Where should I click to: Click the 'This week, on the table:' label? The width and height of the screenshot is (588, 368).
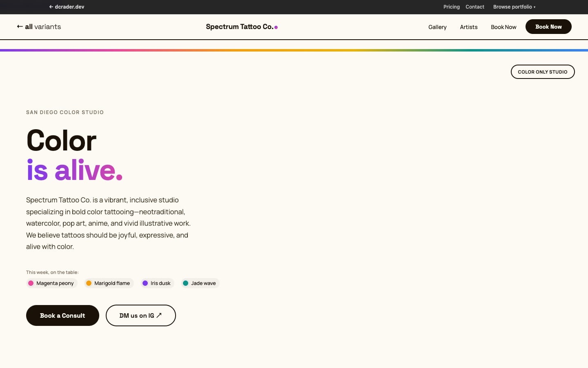coord(52,272)
